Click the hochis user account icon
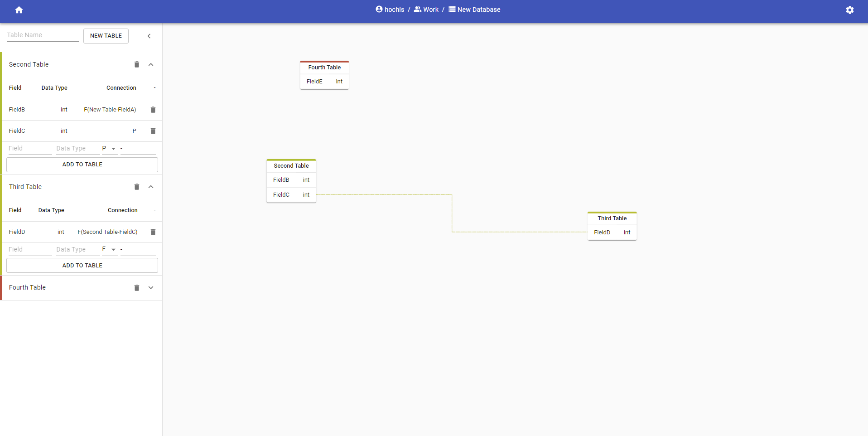The width and height of the screenshot is (868, 436). 379,9
